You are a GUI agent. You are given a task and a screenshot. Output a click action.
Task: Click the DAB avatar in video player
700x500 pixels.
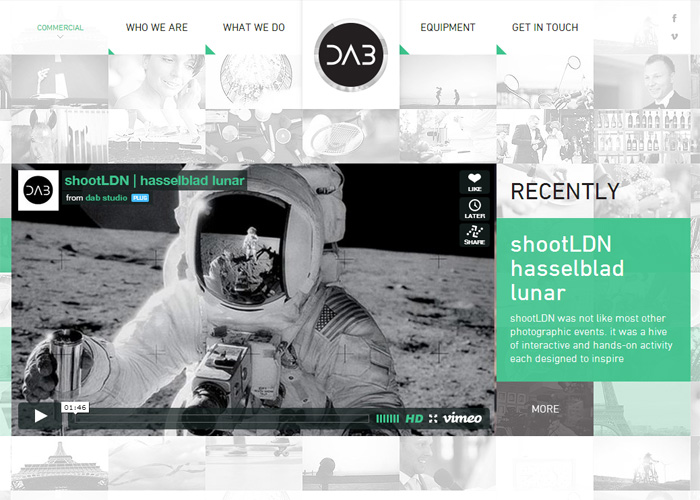pyautogui.click(x=38, y=190)
